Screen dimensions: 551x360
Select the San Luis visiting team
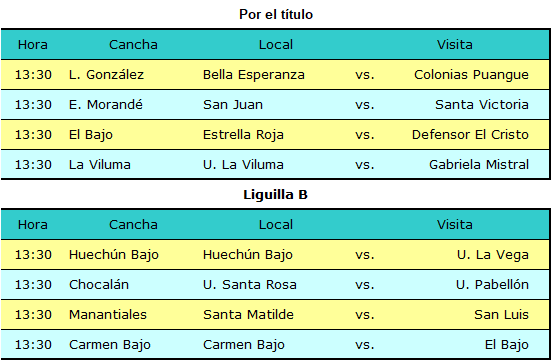pos(501,314)
